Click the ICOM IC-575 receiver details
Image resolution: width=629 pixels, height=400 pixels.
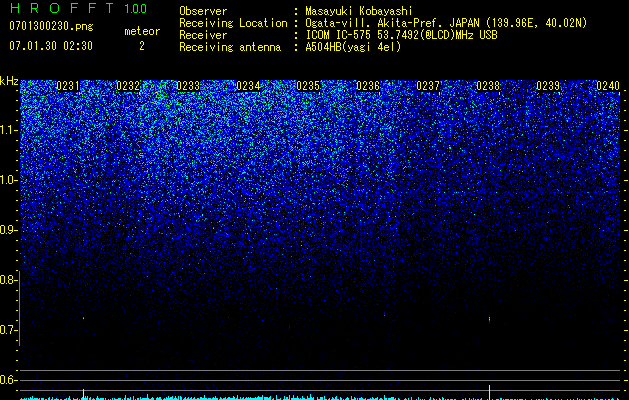pyautogui.click(x=401, y=35)
